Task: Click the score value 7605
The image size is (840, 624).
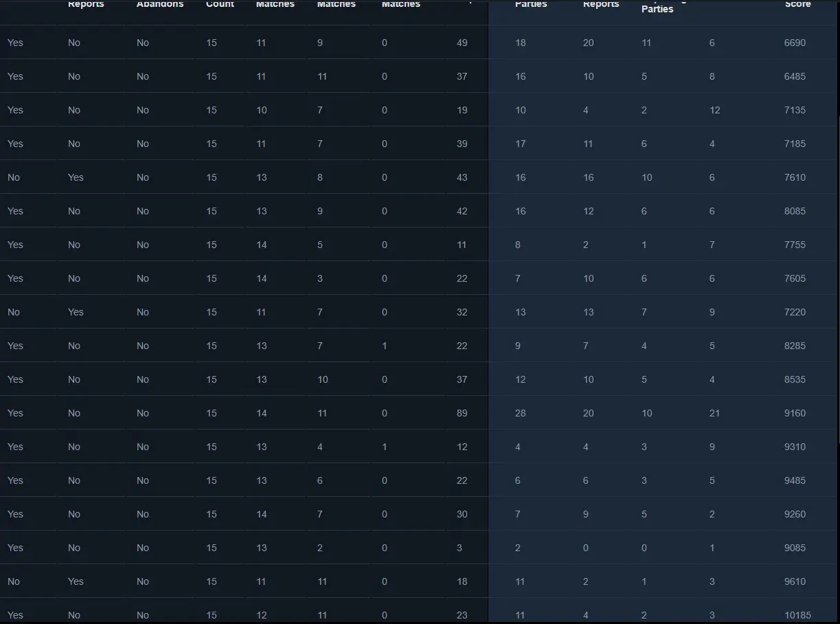Action: coord(795,278)
